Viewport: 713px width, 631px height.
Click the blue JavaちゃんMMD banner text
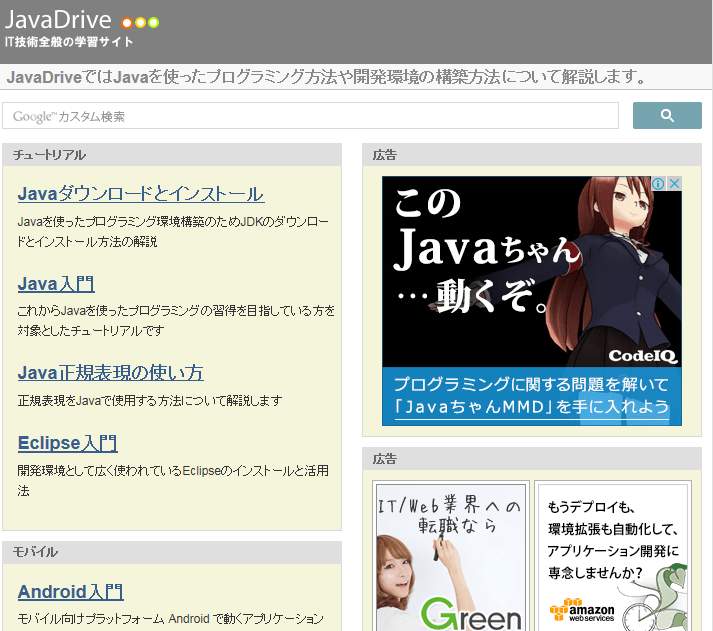(x=531, y=395)
